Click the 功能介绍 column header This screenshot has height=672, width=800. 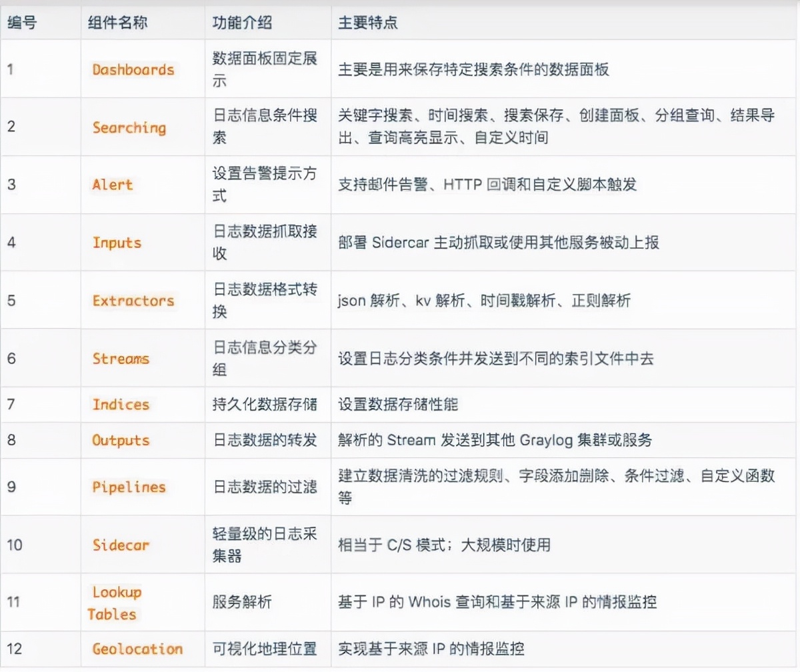[x=233, y=22]
